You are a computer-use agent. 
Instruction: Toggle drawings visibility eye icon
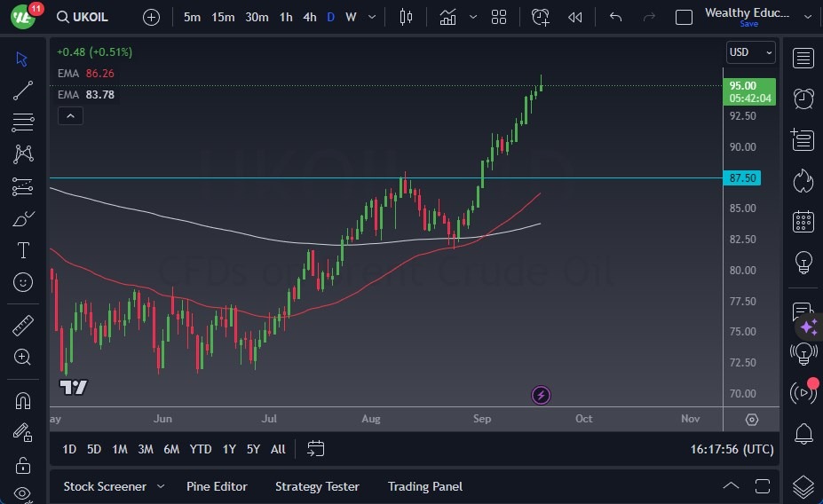click(23, 493)
